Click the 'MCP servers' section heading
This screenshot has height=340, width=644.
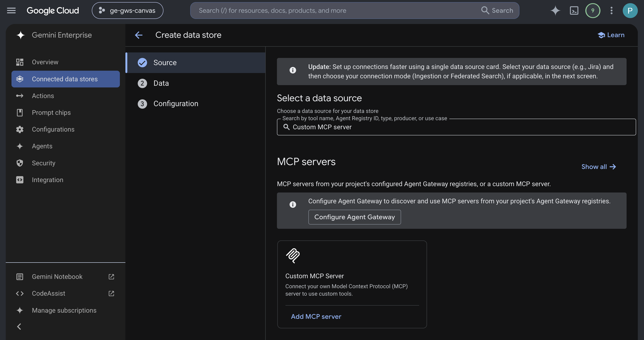click(x=306, y=162)
